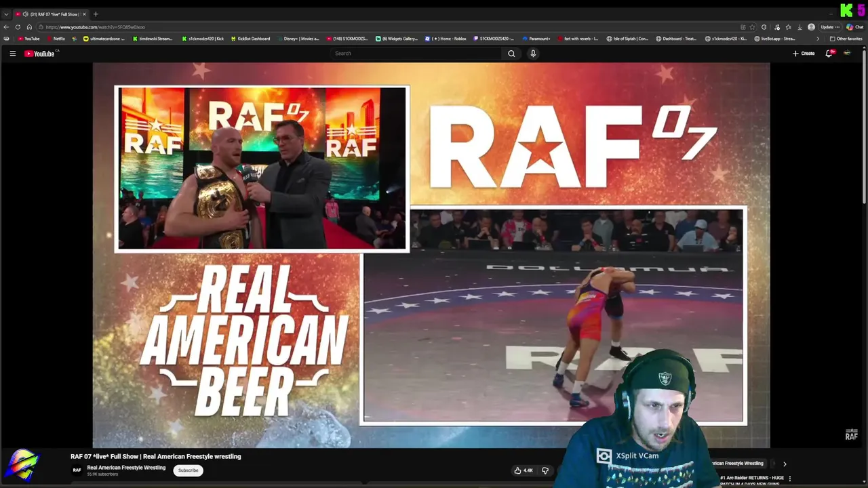Open the Other favorites folder
Image resolution: width=868 pixels, height=488 pixels.
(846, 39)
